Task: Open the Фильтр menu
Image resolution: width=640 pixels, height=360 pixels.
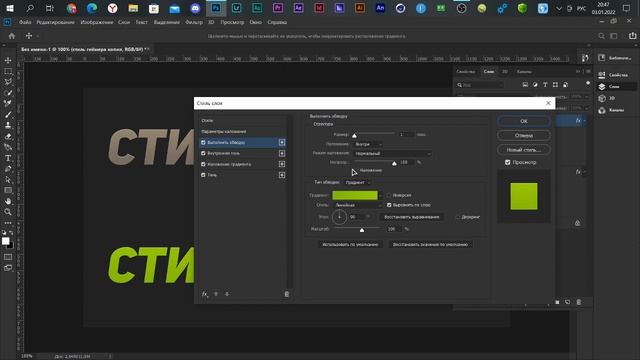Action: coord(194,22)
